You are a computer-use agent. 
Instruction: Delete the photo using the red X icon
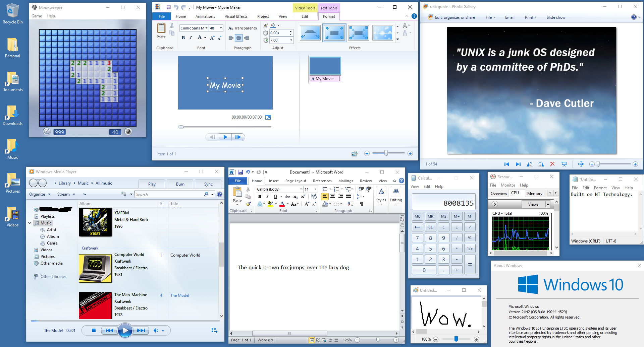pos(552,164)
